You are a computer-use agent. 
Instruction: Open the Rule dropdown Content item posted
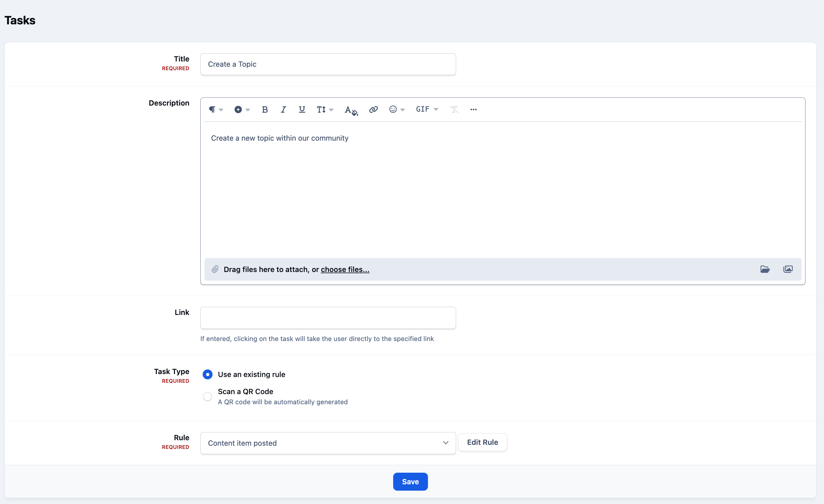[328, 443]
